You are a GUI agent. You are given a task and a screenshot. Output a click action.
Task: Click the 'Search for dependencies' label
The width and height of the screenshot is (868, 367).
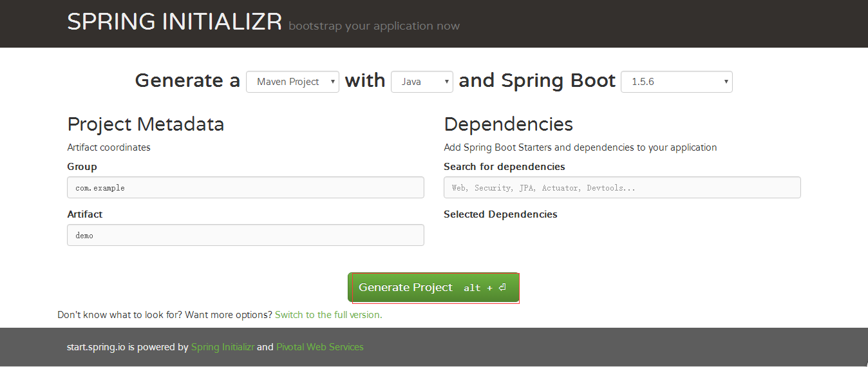coord(504,167)
